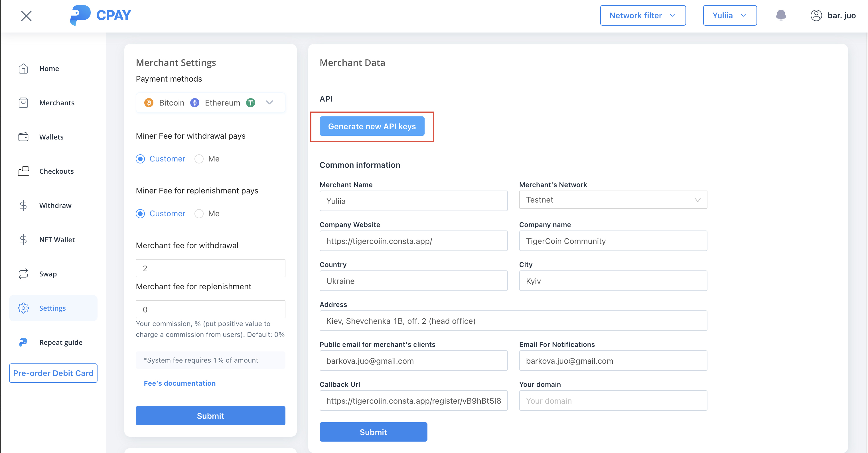Expand the Payment methods dropdown chevron
This screenshot has height=453, width=868.
269,102
